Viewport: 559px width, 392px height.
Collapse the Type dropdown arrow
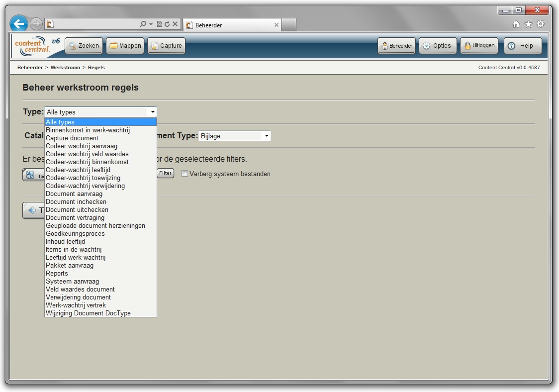pyautogui.click(x=153, y=112)
